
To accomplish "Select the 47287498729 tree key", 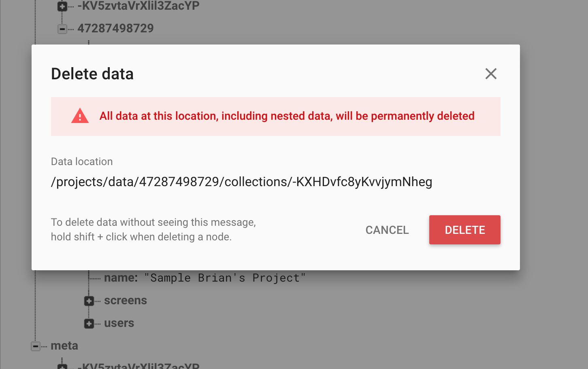I will [x=115, y=28].
